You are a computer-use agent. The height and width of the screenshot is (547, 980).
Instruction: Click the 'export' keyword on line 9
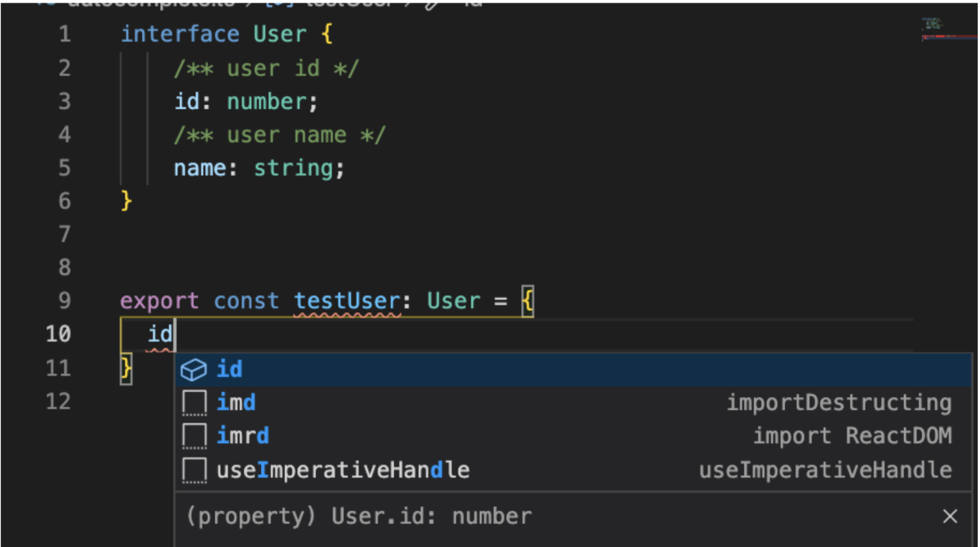tap(159, 300)
